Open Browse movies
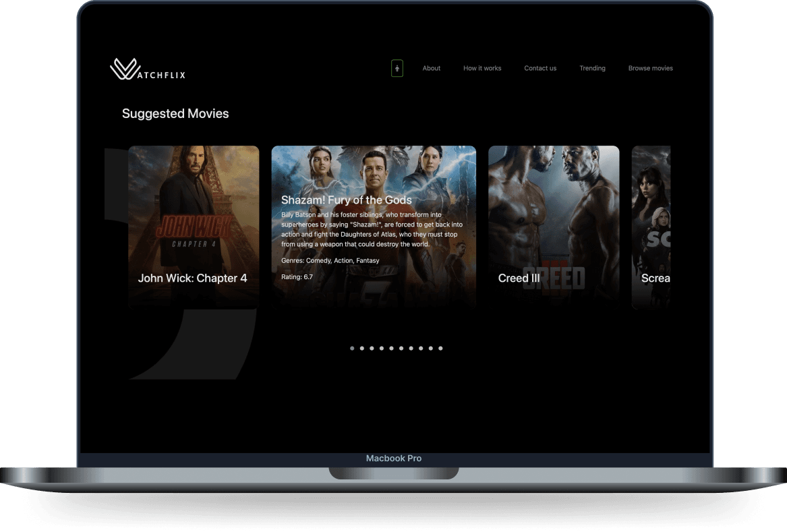This screenshot has width=787, height=532. (x=651, y=68)
